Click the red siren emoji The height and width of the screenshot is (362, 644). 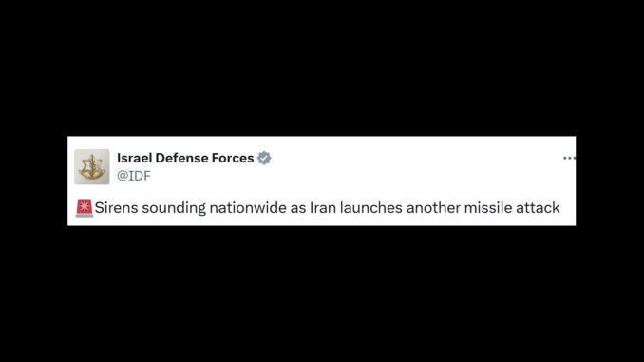tap(85, 208)
